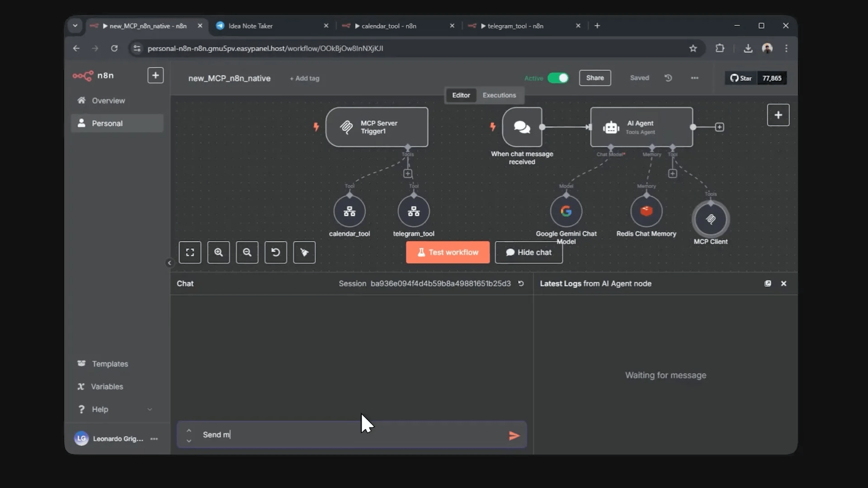Screen dimensions: 868x488
Task: Click the Test workflow button
Action: point(448,252)
